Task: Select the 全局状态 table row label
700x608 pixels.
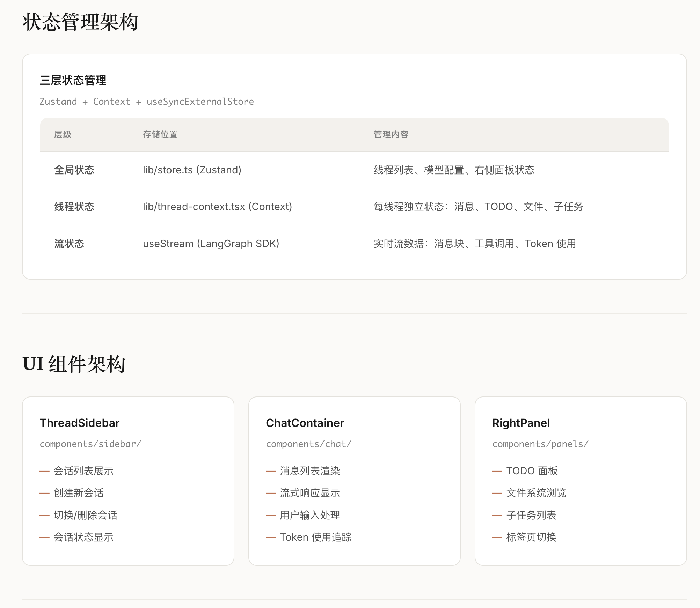Action: click(74, 170)
